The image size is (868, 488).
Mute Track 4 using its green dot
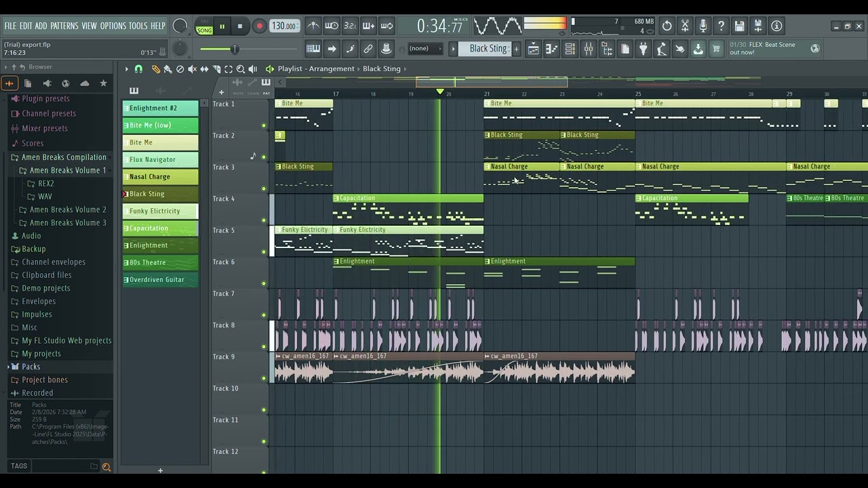[x=264, y=220]
